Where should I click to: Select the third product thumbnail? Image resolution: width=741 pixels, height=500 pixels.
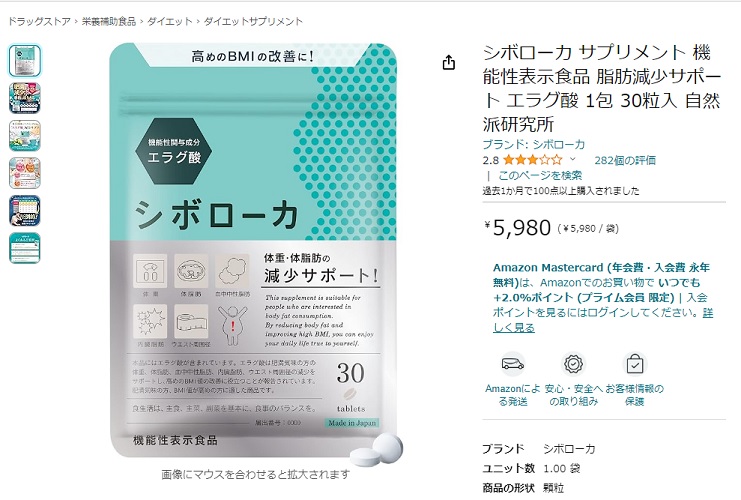[x=25, y=136]
